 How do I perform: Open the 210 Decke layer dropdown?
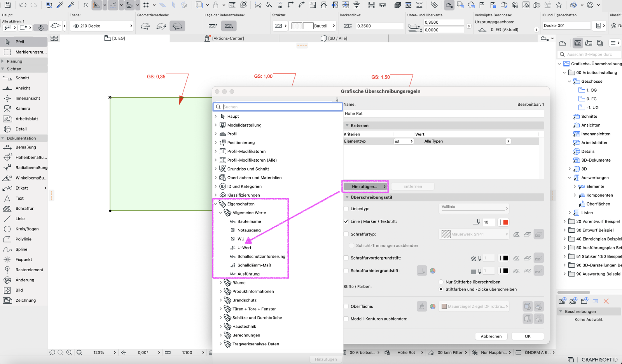pyautogui.click(x=102, y=26)
